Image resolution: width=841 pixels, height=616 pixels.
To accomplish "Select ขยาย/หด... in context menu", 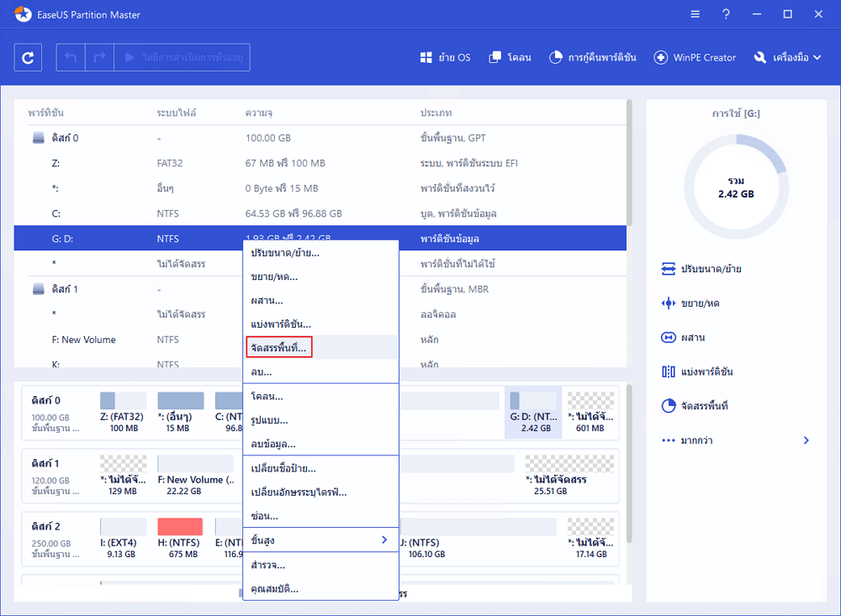I will coord(320,276).
